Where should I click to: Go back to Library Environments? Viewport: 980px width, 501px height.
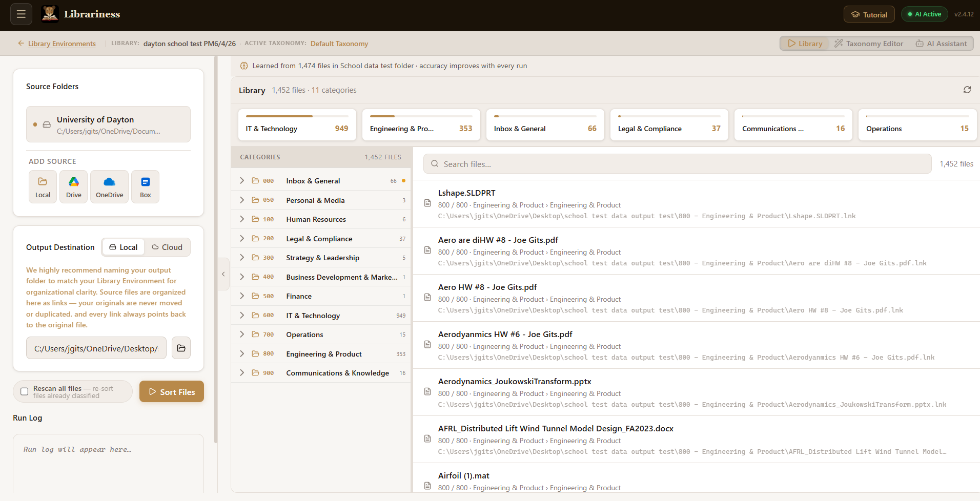tap(57, 44)
